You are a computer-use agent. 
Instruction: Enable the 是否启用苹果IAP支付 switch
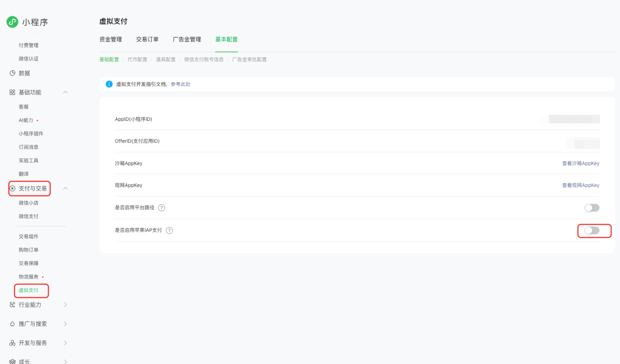click(x=592, y=230)
